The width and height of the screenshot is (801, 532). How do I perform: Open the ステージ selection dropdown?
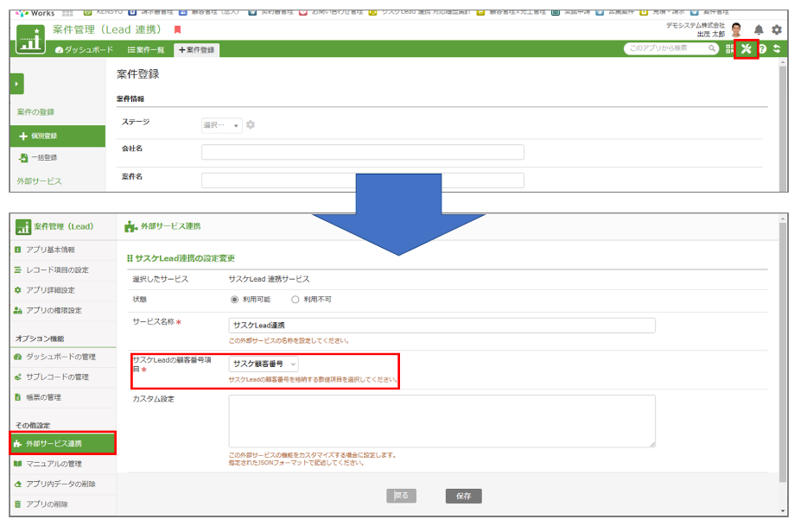click(x=222, y=125)
